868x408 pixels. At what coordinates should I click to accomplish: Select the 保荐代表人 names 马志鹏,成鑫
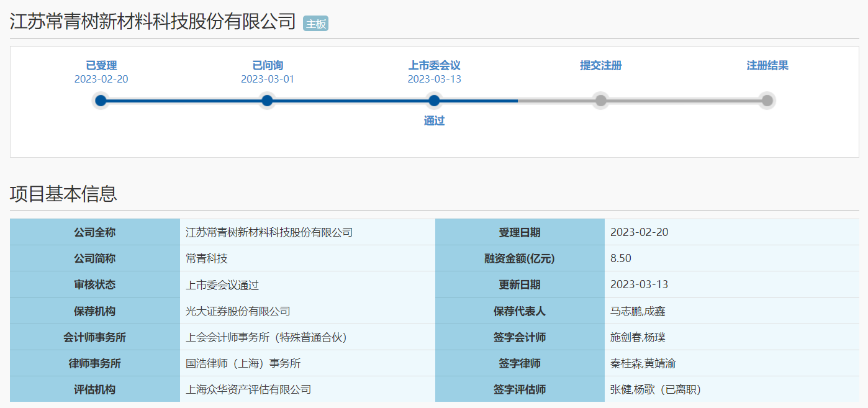(x=638, y=311)
